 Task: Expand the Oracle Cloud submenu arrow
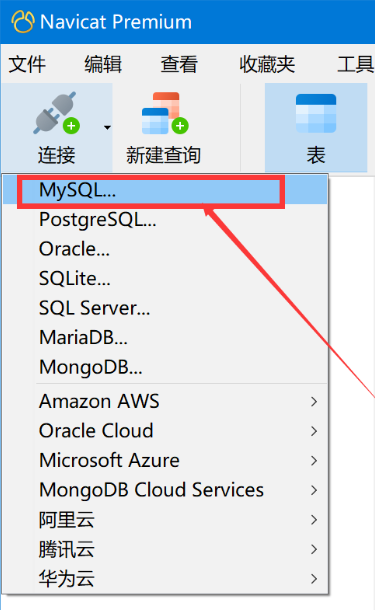[314, 431]
